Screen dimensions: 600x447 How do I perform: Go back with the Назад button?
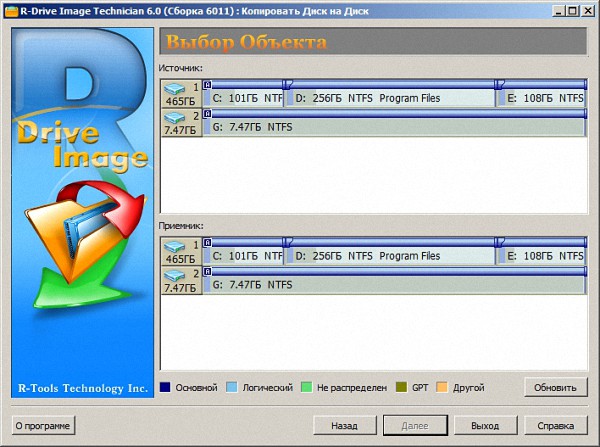[x=344, y=426]
